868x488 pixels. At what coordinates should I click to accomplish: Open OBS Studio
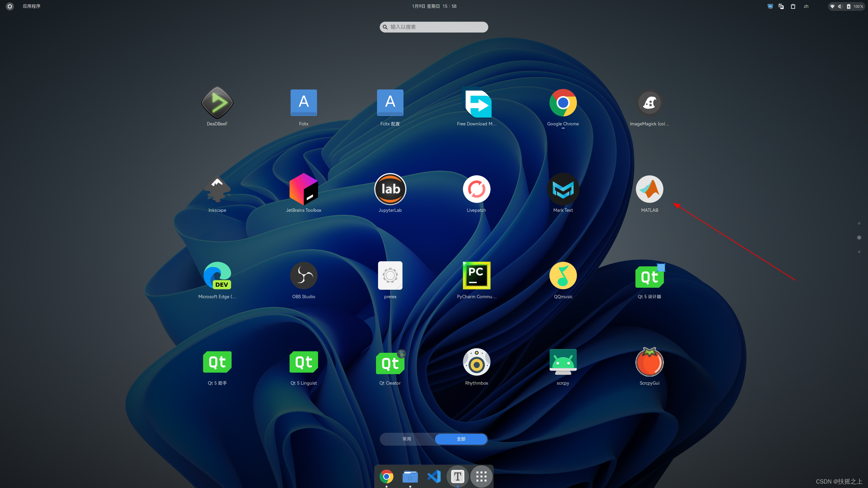point(303,275)
